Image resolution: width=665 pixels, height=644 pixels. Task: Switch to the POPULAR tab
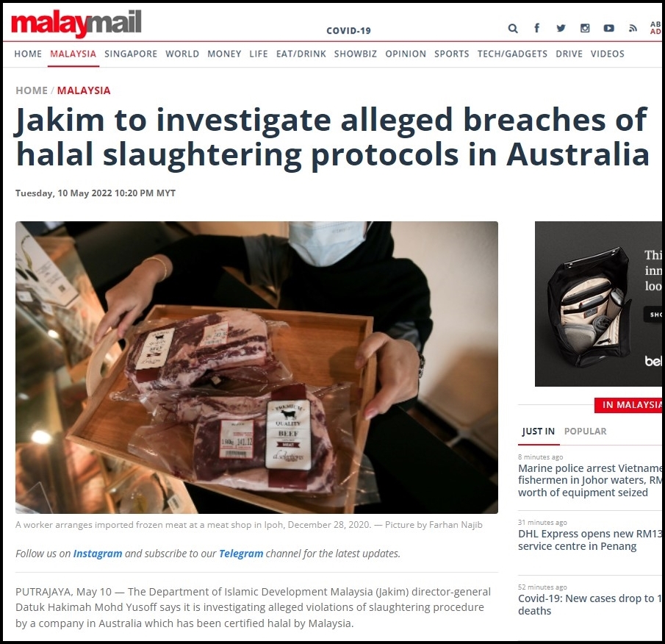[x=585, y=431]
